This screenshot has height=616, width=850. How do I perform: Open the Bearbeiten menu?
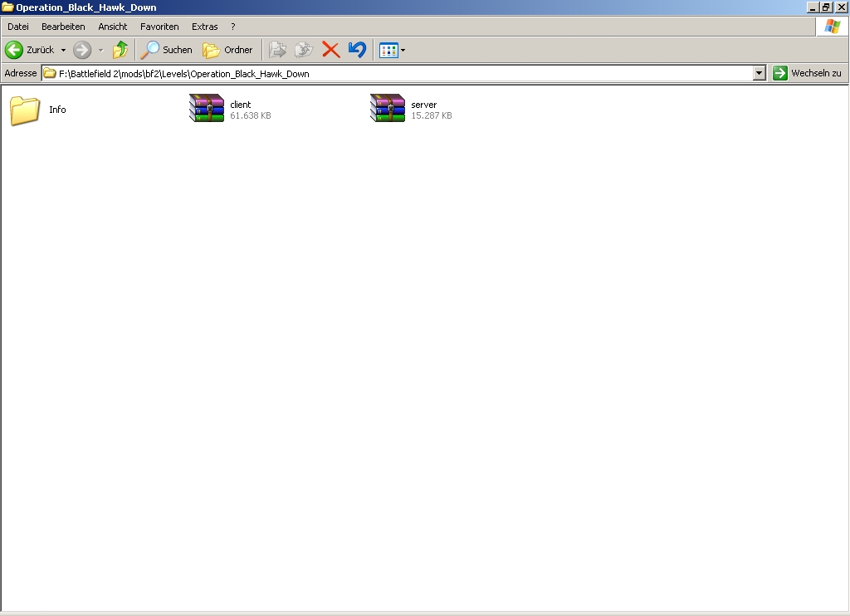click(x=63, y=27)
